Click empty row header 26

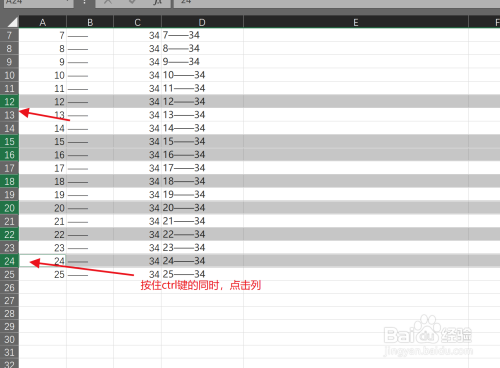point(9,287)
